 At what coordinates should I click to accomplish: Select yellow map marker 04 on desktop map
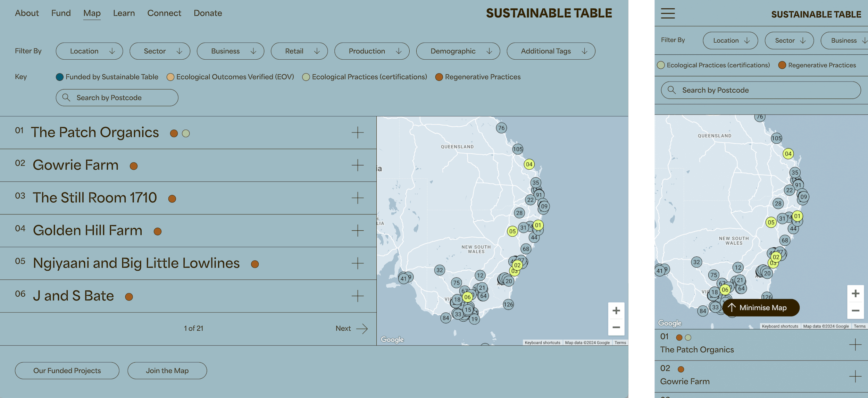pyautogui.click(x=529, y=164)
